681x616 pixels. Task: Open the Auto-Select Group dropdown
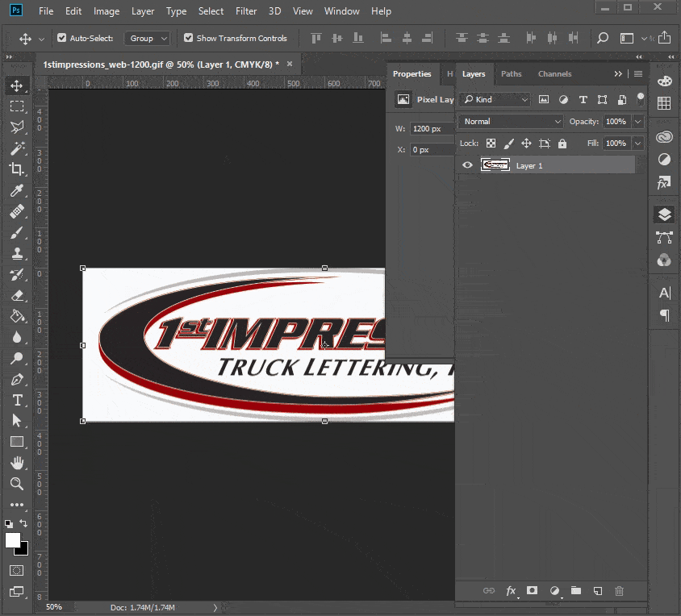pyautogui.click(x=147, y=38)
